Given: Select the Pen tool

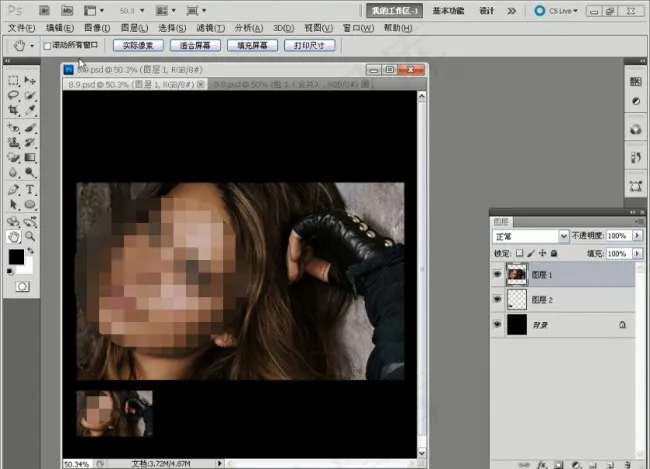Looking at the screenshot, I should [13, 189].
